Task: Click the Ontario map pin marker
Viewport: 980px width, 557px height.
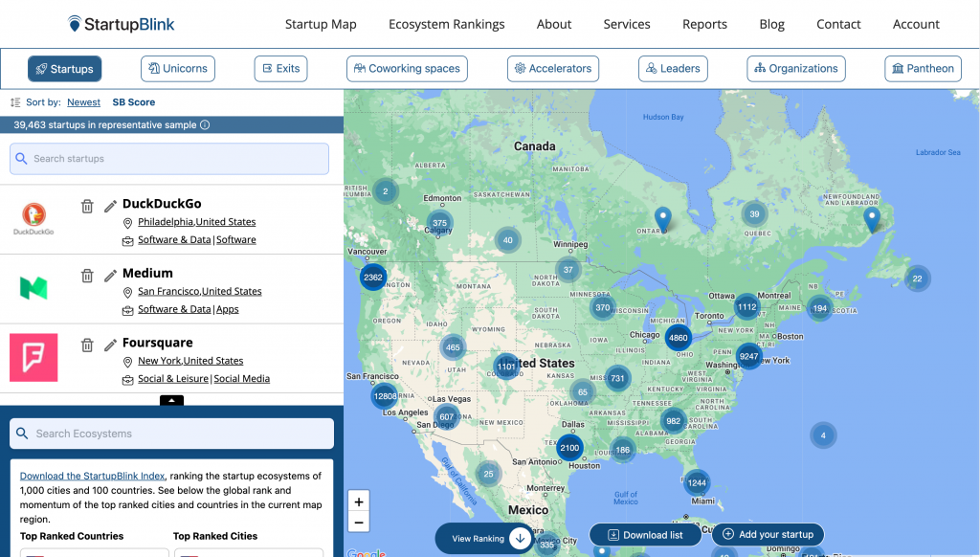Action: [662, 218]
